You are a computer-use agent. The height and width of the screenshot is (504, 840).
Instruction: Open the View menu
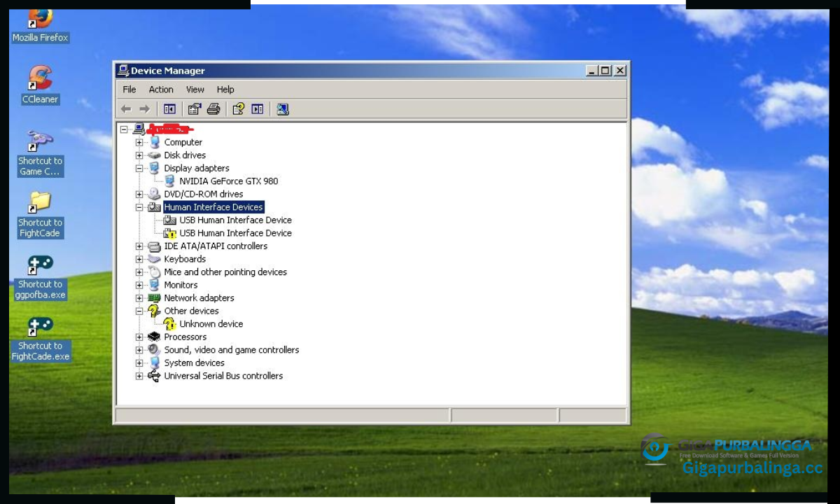pos(195,90)
